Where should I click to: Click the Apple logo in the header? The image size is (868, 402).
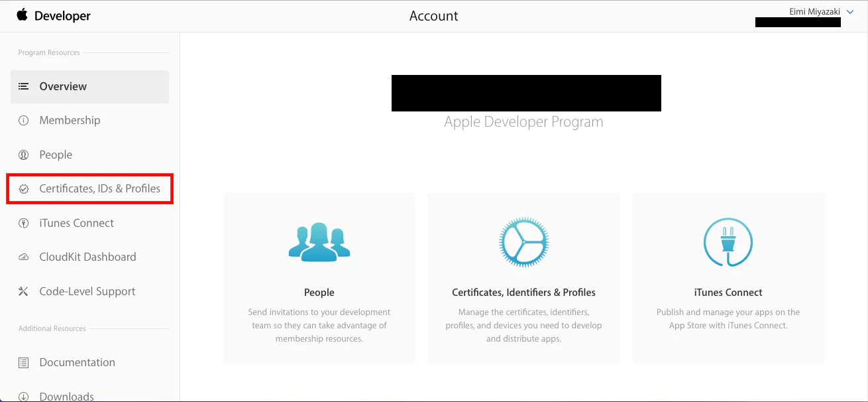pos(23,15)
